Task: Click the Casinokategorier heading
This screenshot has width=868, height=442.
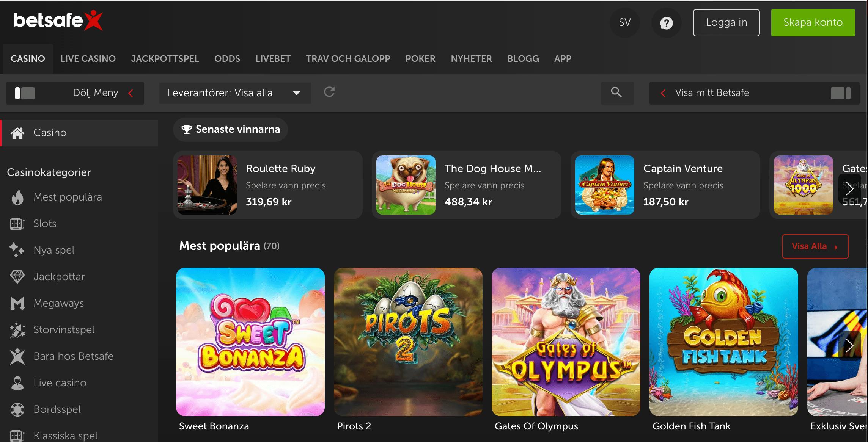Action: (49, 172)
